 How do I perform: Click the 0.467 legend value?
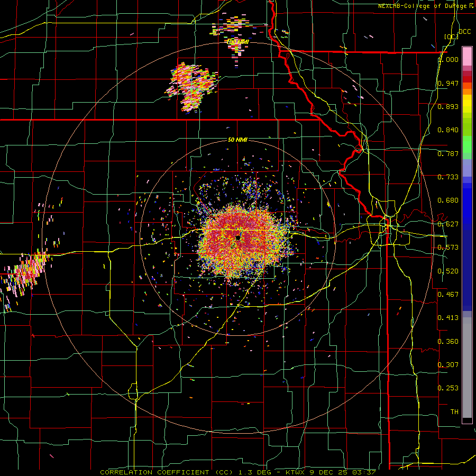pos(448,295)
